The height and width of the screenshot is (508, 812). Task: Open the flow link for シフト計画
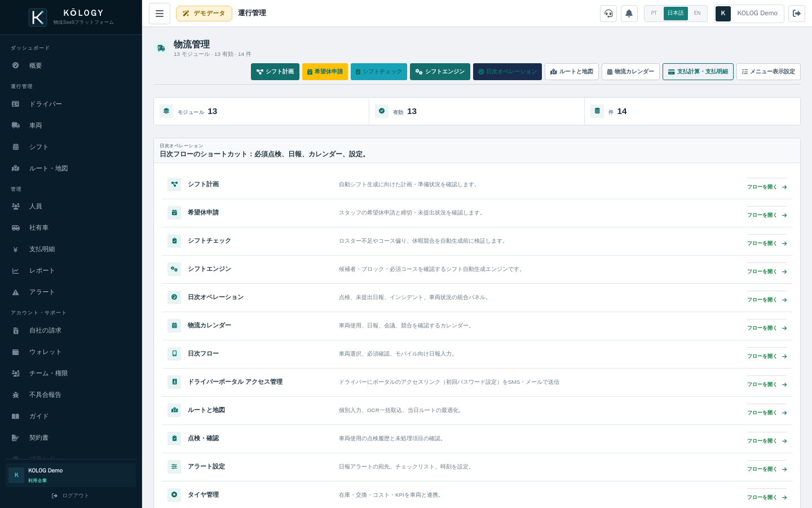[x=767, y=187]
